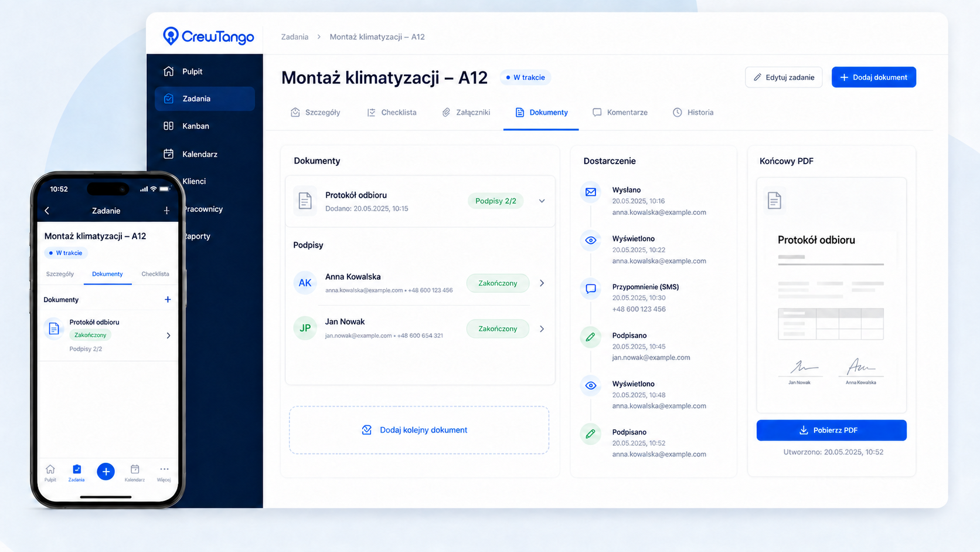Click JP avatar of Jan Nowak
The height and width of the screenshot is (552, 980).
click(305, 329)
